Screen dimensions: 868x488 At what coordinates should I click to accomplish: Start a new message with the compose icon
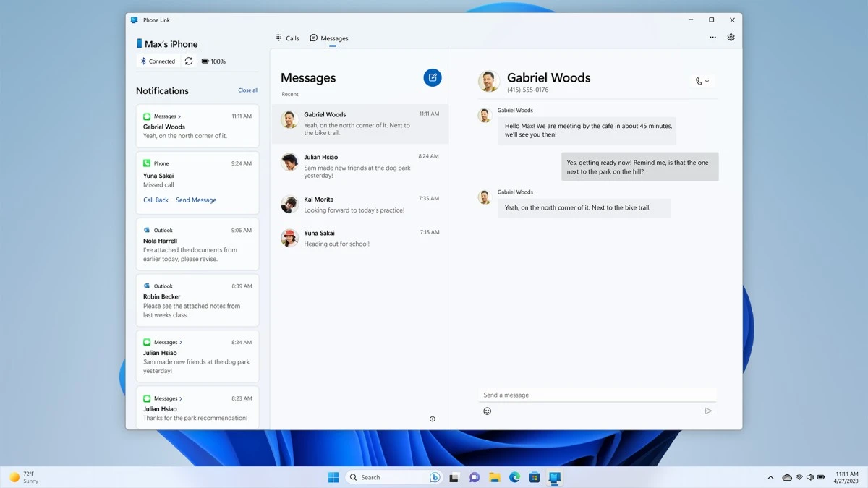[x=432, y=77]
